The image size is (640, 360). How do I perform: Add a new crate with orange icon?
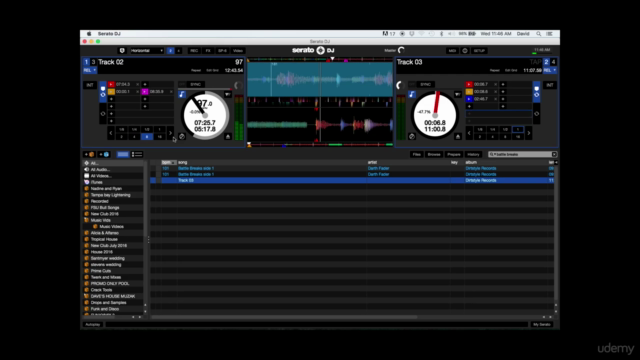click(x=89, y=154)
